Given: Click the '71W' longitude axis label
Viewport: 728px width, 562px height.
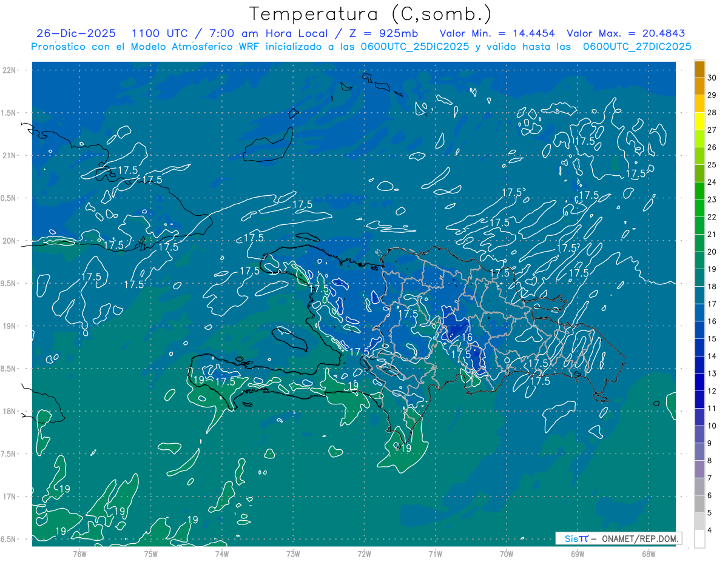Looking at the screenshot, I should pos(436,554).
